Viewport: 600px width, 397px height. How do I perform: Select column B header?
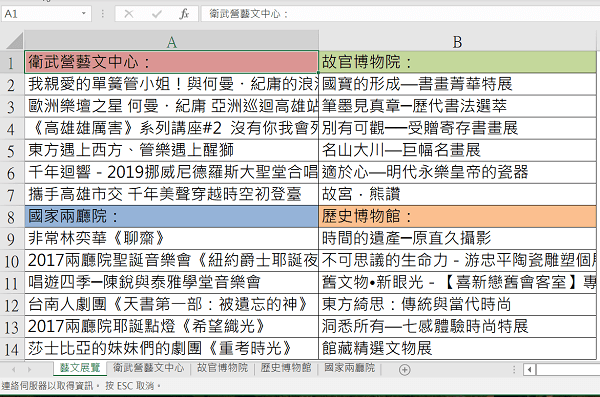point(457,41)
